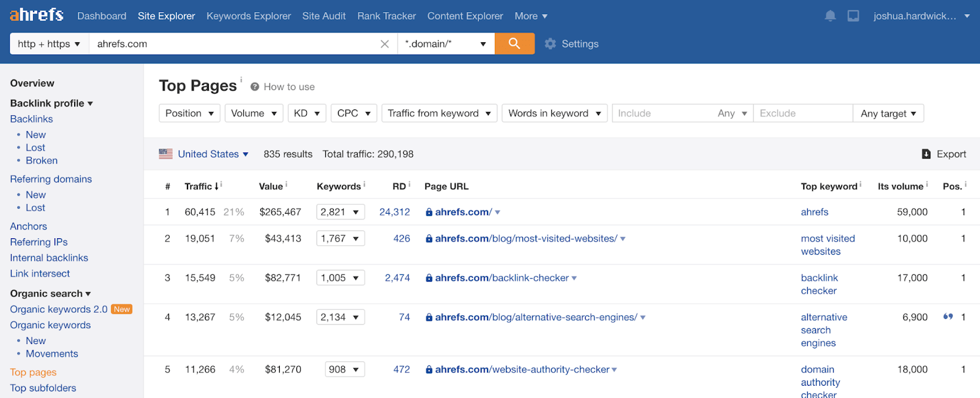Viewport: 980px width, 398px height.
Task: Click the lock icon for backlink-checker URL
Action: 429,278
